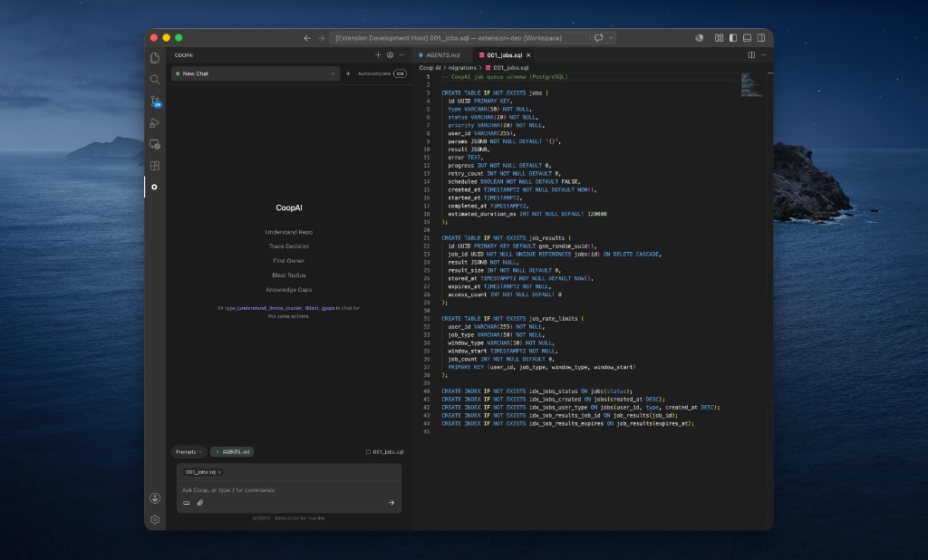This screenshot has height=560, width=928.
Task: Click the paperclip attach icon
Action: coord(200,503)
